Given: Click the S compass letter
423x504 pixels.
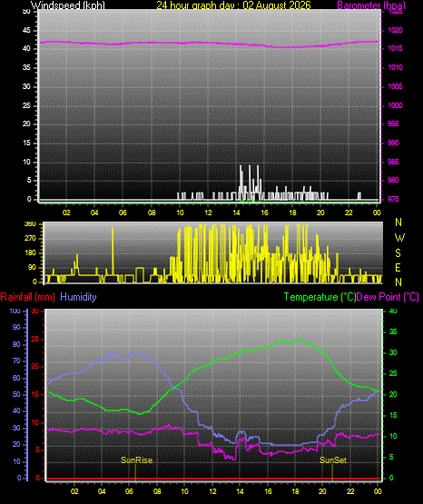Looking at the screenshot, I should click(398, 253).
